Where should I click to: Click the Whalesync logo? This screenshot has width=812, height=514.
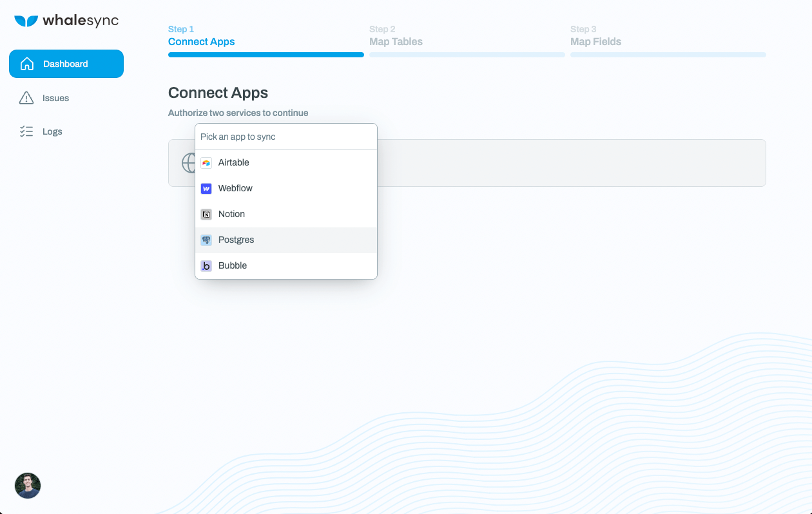pos(66,21)
